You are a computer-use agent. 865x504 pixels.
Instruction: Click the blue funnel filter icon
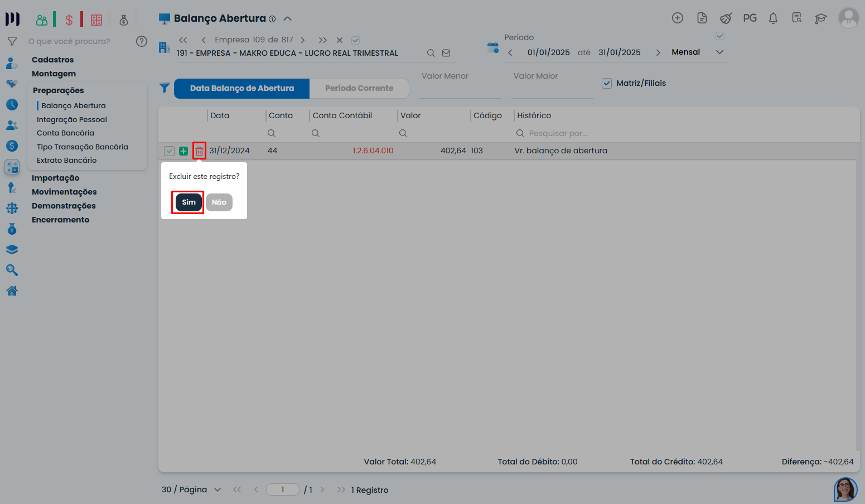165,88
